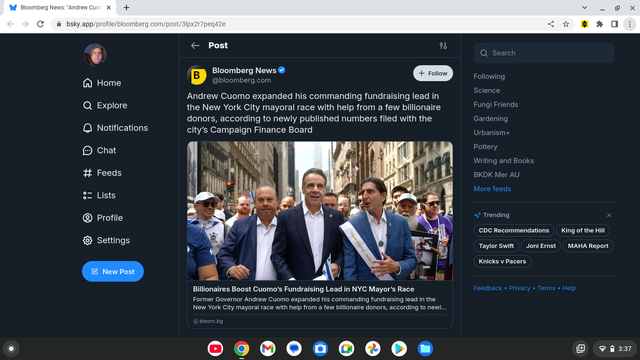Share this page via toolbar icon
Viewport: 640px width, 360px height.
coord(551,24)
